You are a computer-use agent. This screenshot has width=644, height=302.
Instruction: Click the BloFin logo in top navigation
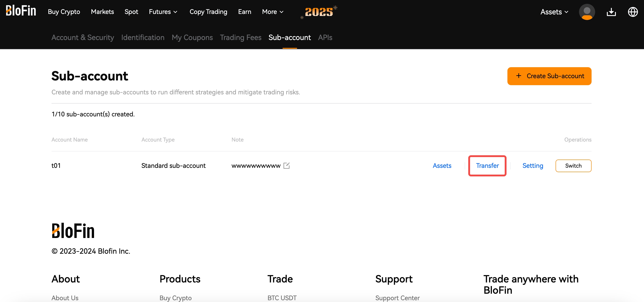click(x=21, y=11)
